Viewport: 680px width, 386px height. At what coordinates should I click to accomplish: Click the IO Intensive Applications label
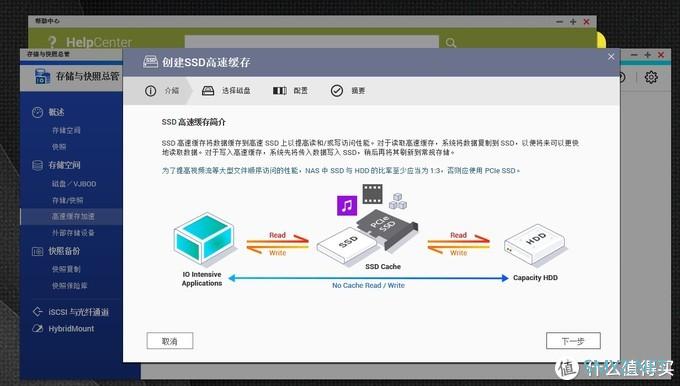[x=202, y=279]
